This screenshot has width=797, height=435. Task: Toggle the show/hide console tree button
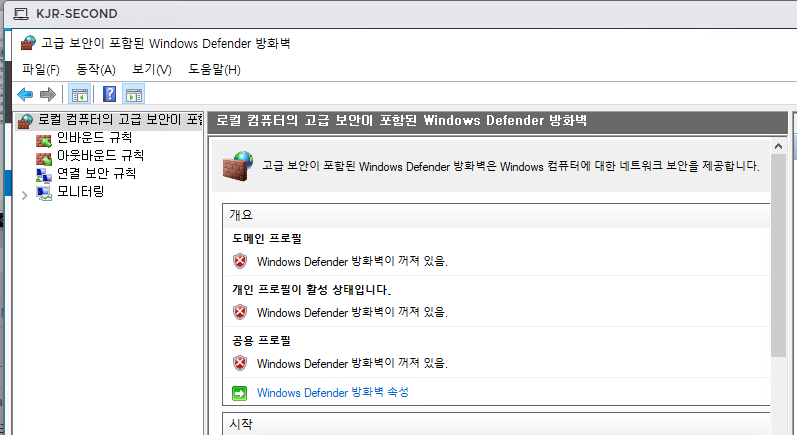80,95
